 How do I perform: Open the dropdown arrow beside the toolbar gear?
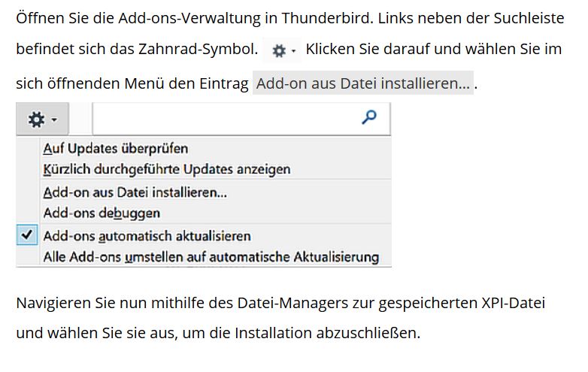pos(55,120)
